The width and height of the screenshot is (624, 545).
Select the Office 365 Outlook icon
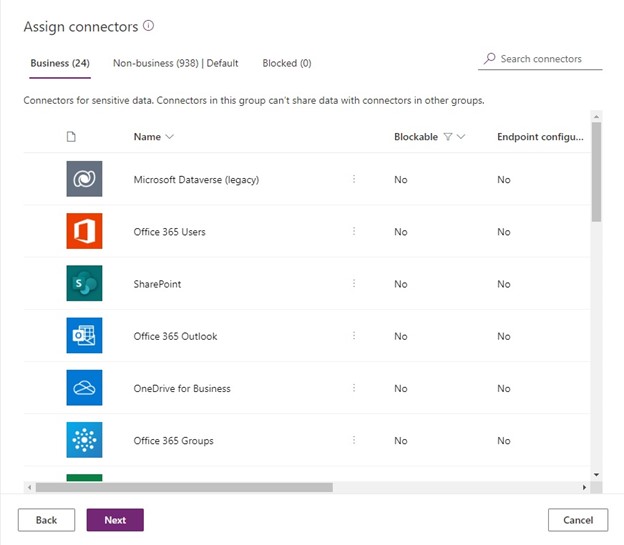(84, 336)
